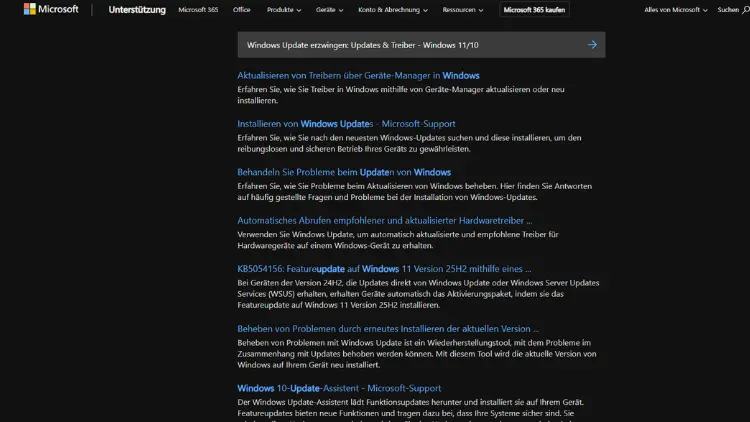Expand the Produkte dropdown
The height and width of the screenshot is (422, 750).
pyautogui.click(x=284, y=10)
